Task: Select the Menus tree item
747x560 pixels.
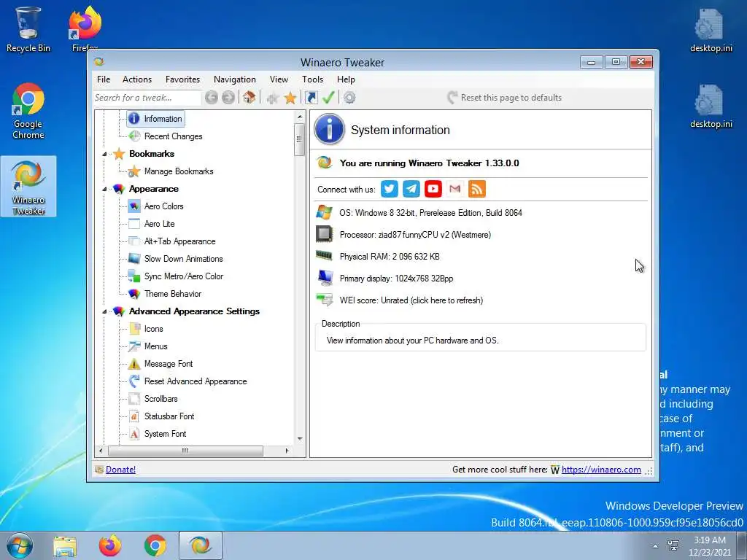Action: click(156, 346)
